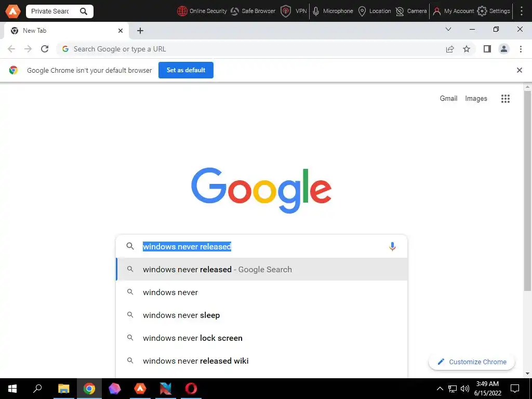
Task: Open Chrome three-dot menu
Action: click(x=521, y=49)
